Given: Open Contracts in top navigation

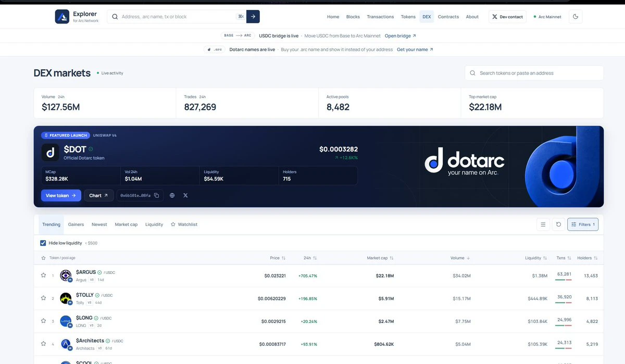Looking at the screenshot, I should [x=448, y=17].
